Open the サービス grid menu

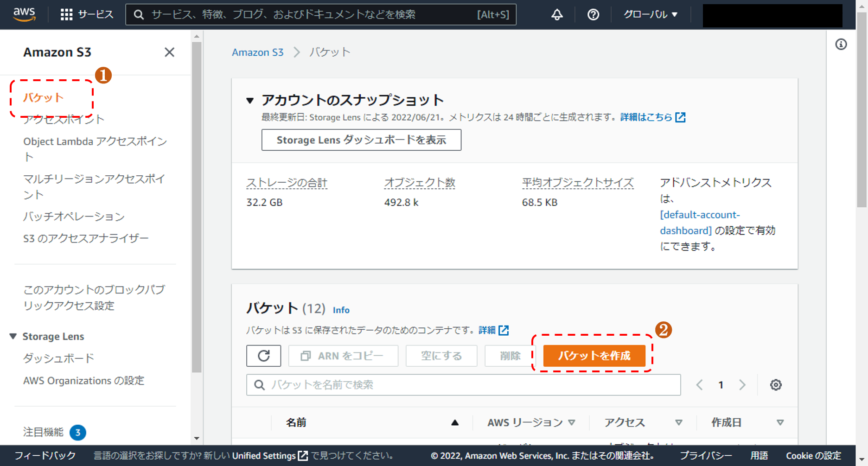point(87,14)
